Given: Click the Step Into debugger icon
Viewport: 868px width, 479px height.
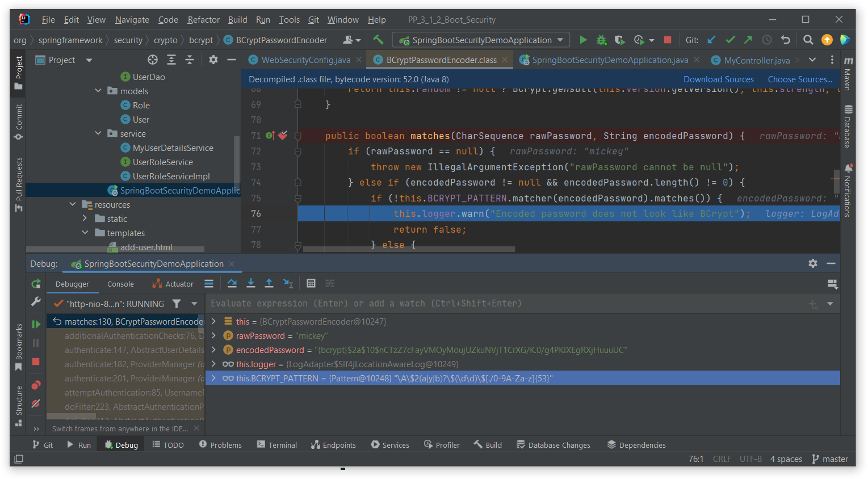Looking at the screenshot, I should (x=250, y=283).
